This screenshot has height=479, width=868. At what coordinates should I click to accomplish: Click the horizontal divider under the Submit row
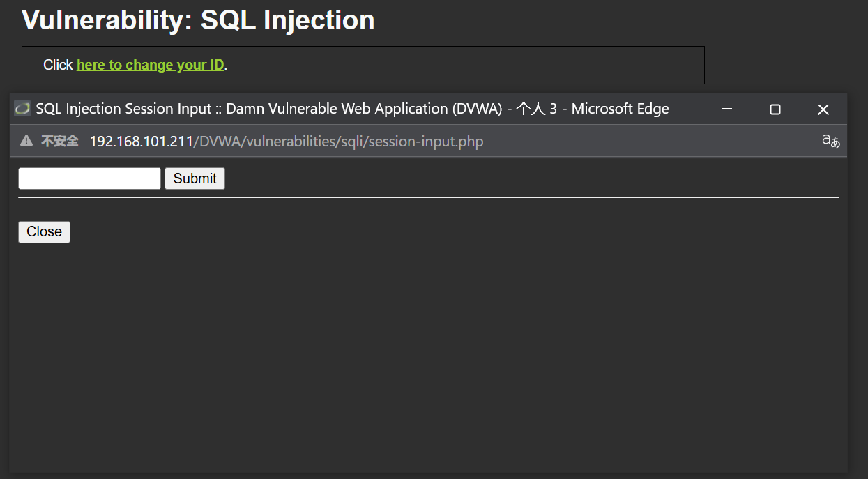tap(429, 197)
